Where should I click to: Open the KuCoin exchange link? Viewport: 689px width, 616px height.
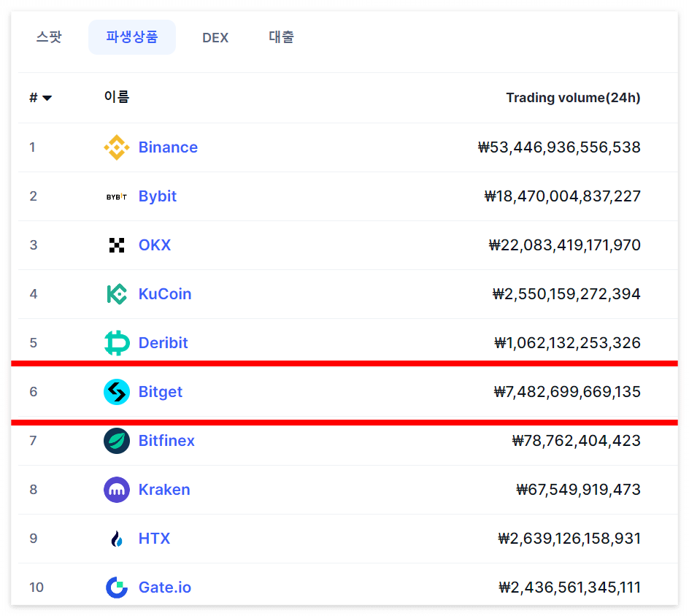(x=165, y=294)
